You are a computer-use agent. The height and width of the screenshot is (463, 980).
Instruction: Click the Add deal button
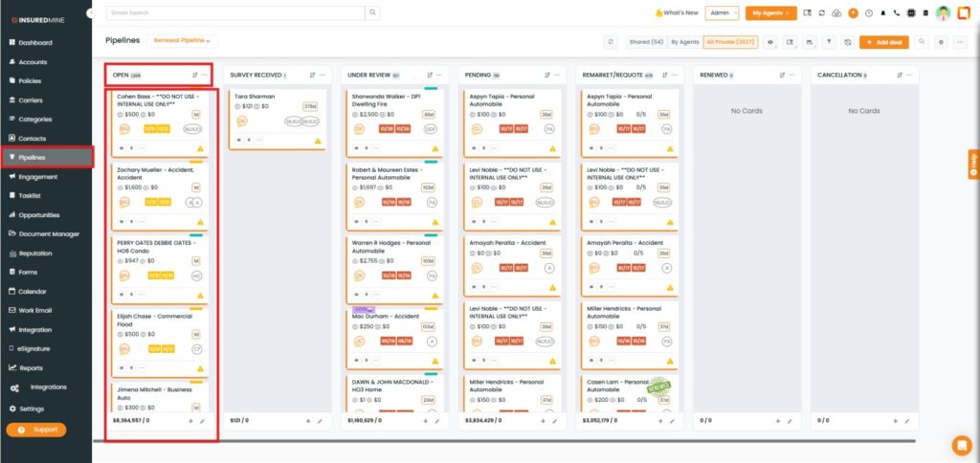click(x=884, y=42)
